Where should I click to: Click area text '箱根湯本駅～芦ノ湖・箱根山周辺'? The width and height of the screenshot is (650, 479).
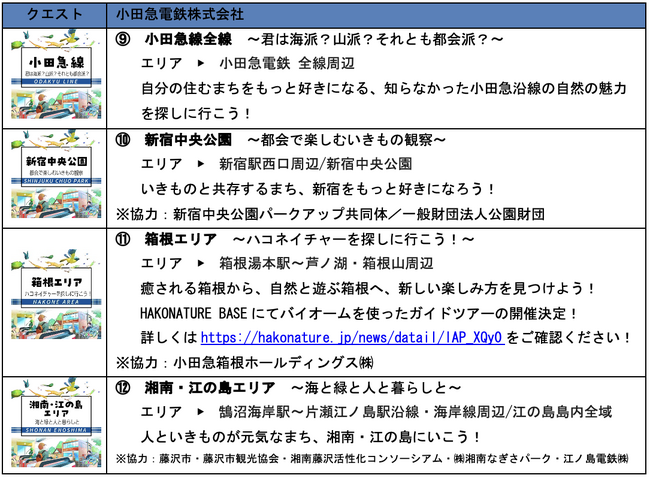pyautogui.click(x=326, y=263)
